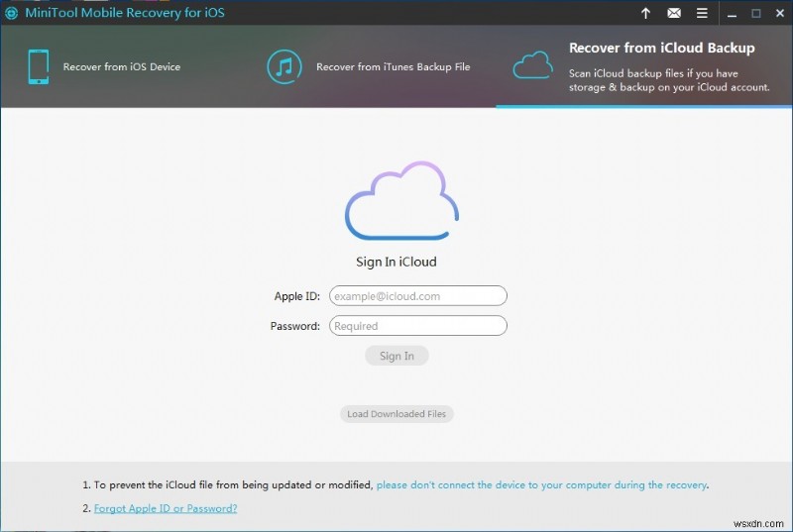Click the upward arrow upgrade icon

[646, 13]
